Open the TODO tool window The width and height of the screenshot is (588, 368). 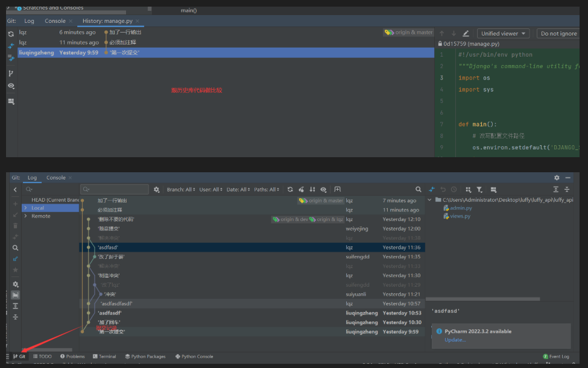pos(42,357)
